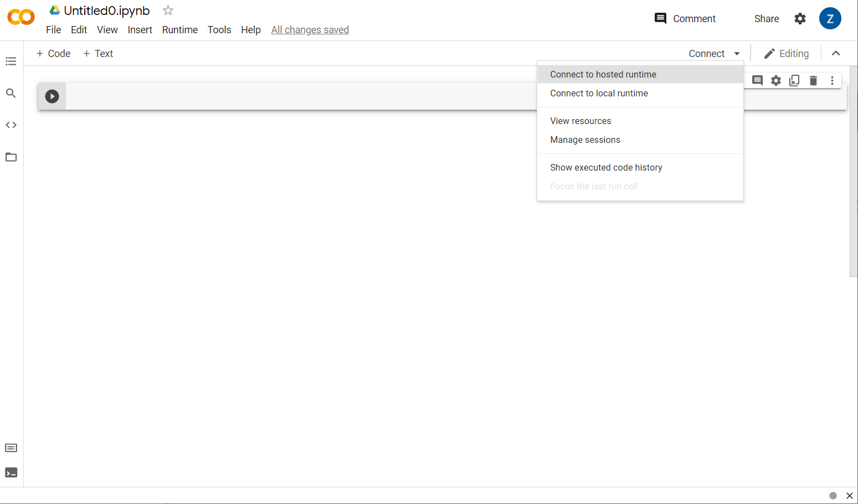Share the notebook
858x504 pixels.
click(x=766, y=18)
